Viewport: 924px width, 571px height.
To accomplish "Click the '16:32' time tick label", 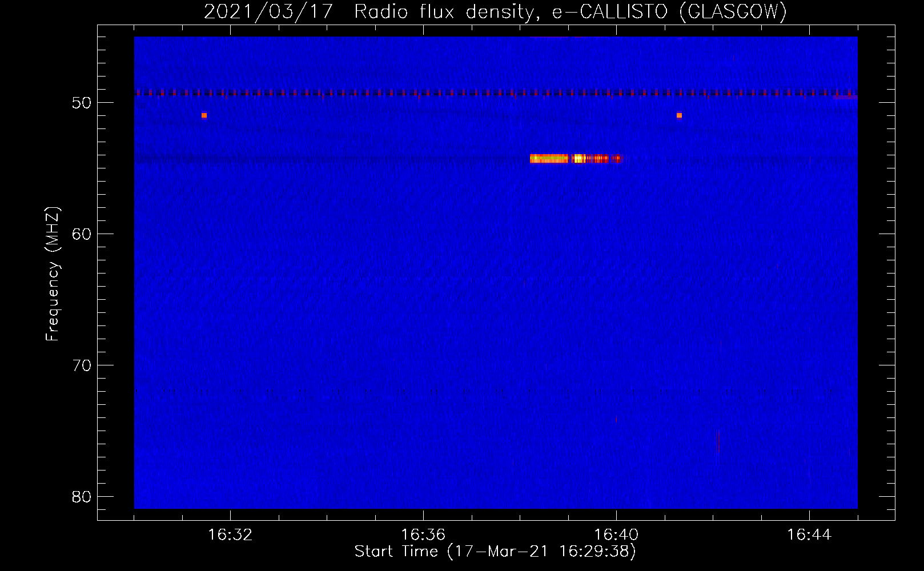I will tap(230, 535).
